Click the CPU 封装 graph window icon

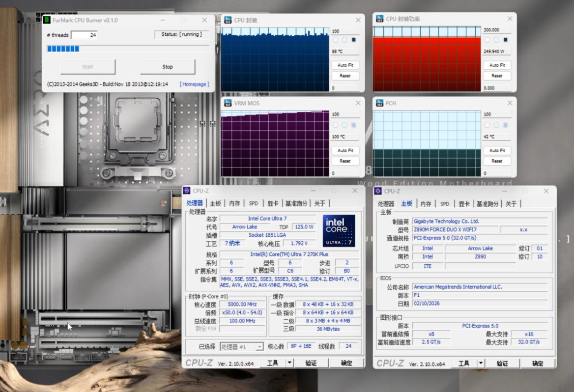[x=228, y=20]
